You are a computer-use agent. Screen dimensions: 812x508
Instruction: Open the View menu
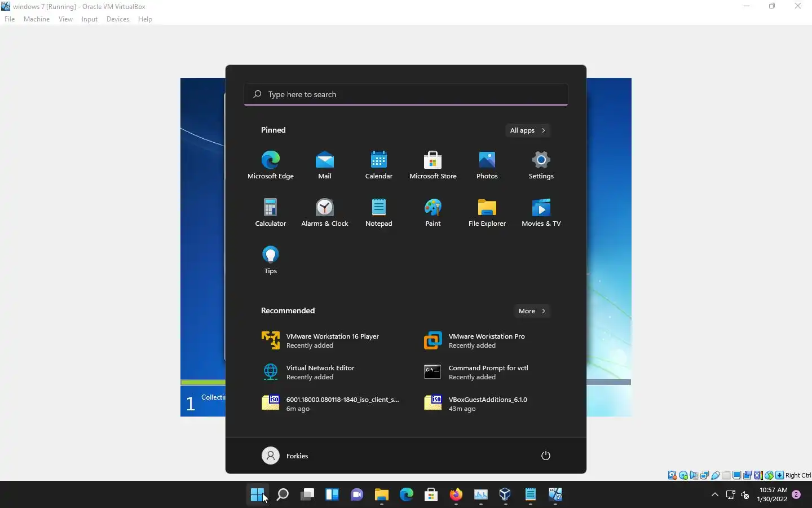pos(65,19)
